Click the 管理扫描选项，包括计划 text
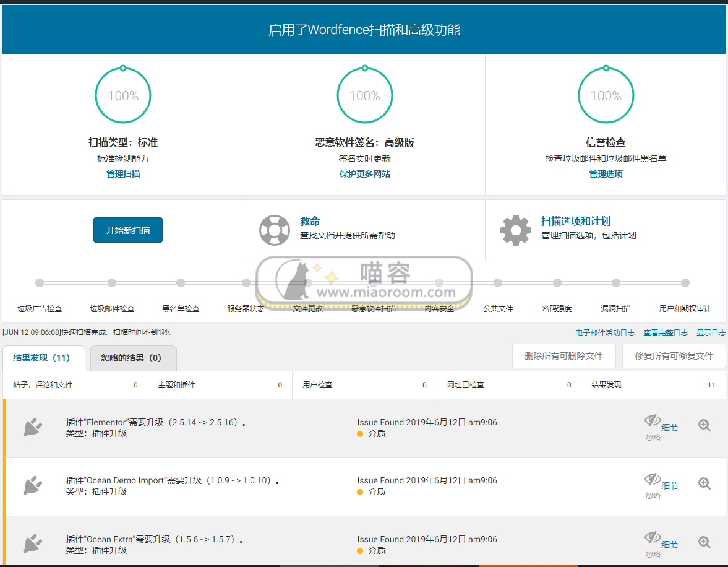The height and width of the screenshot is (567, 728). (589, 235)
